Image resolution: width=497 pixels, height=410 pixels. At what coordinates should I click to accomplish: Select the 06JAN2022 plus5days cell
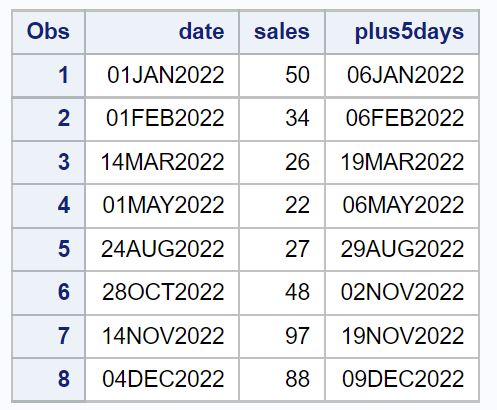click(x=402, y=75)
